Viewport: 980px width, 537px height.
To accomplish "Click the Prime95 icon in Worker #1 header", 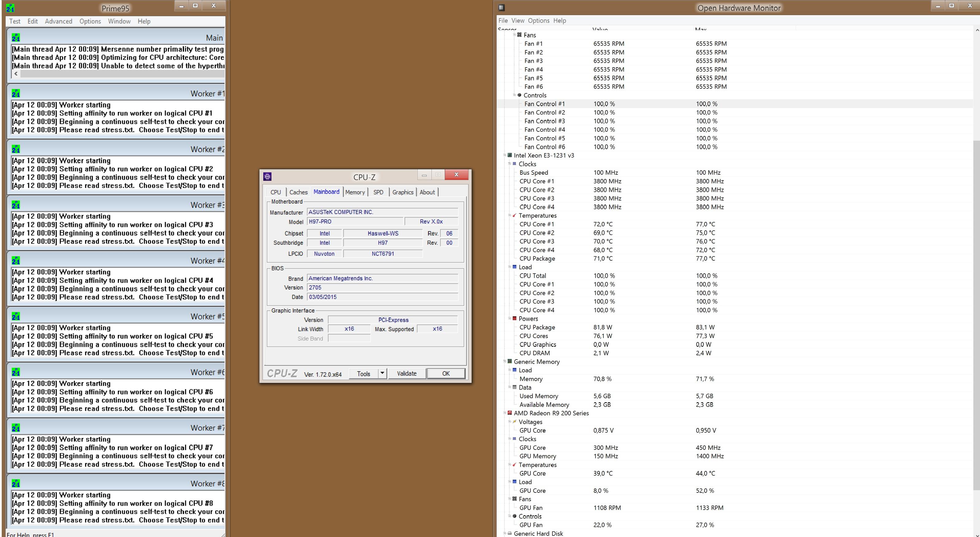I will [16, 94].
